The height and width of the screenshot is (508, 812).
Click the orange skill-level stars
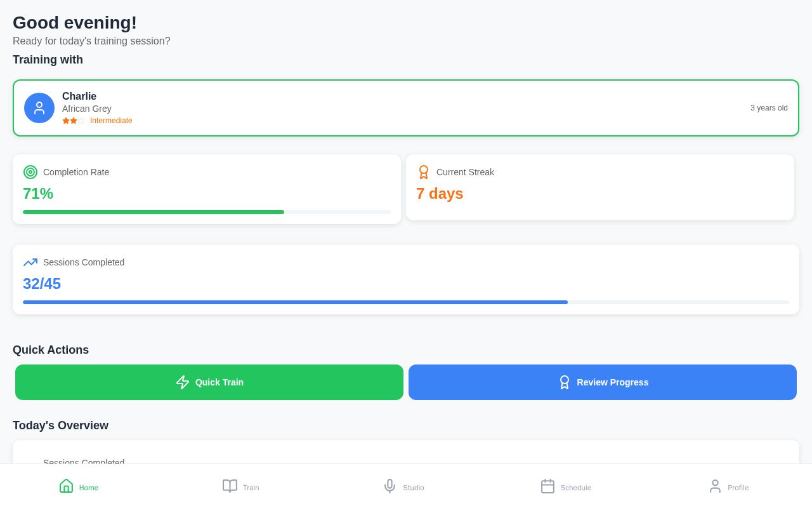74,121
